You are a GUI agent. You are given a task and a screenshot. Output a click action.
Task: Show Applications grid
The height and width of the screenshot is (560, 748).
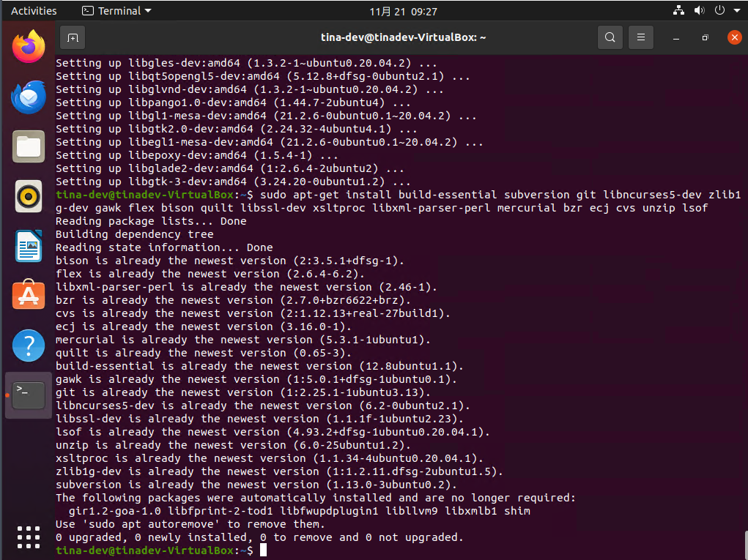[29, 537]
